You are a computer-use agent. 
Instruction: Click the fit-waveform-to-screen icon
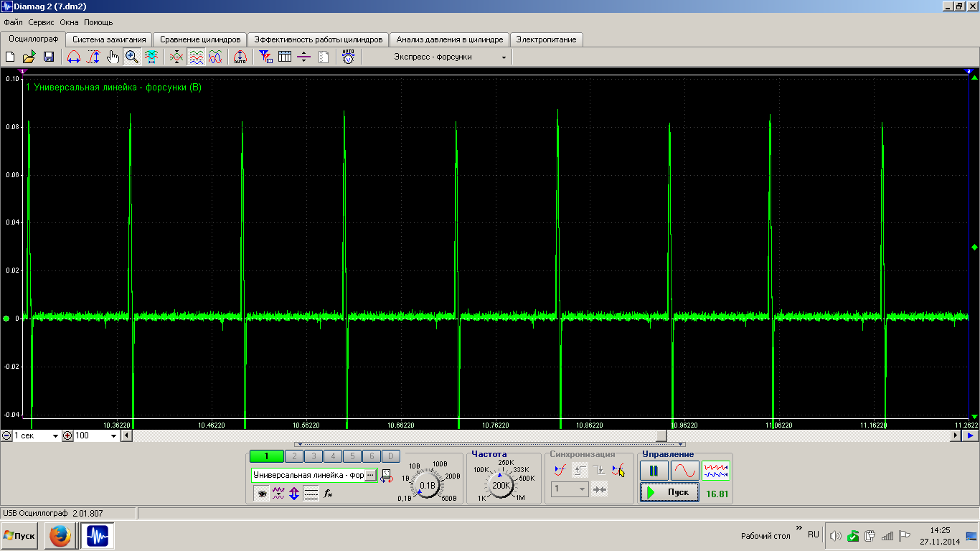(x=151, y=57)
